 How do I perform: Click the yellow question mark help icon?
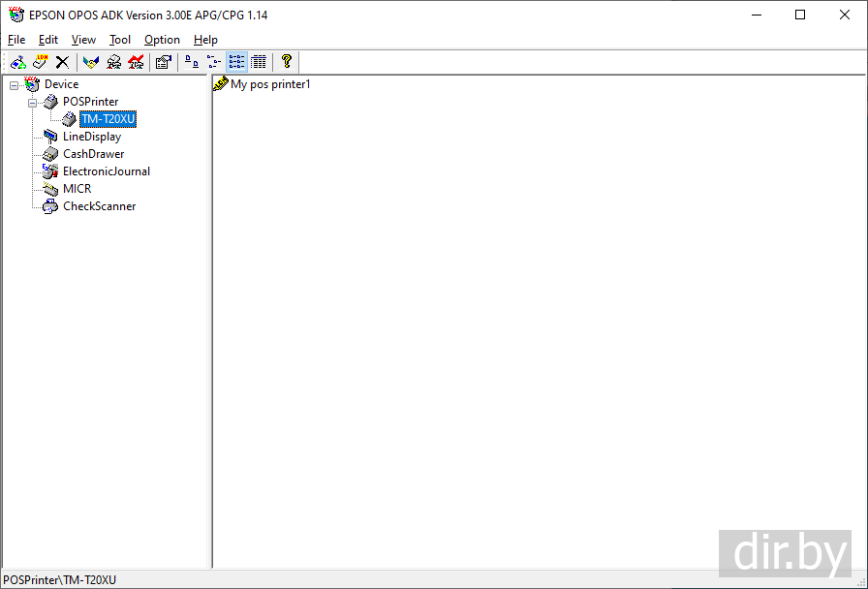[286, 61]
